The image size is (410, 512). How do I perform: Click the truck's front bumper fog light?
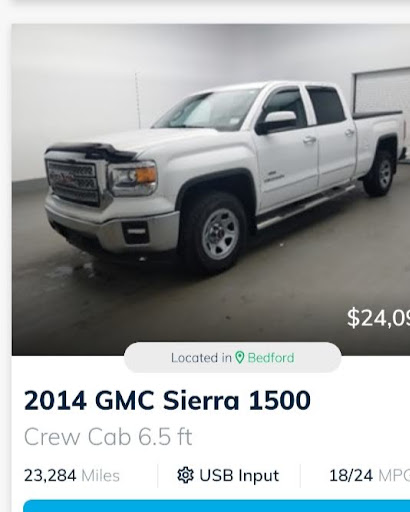click(x=136, y=232)
